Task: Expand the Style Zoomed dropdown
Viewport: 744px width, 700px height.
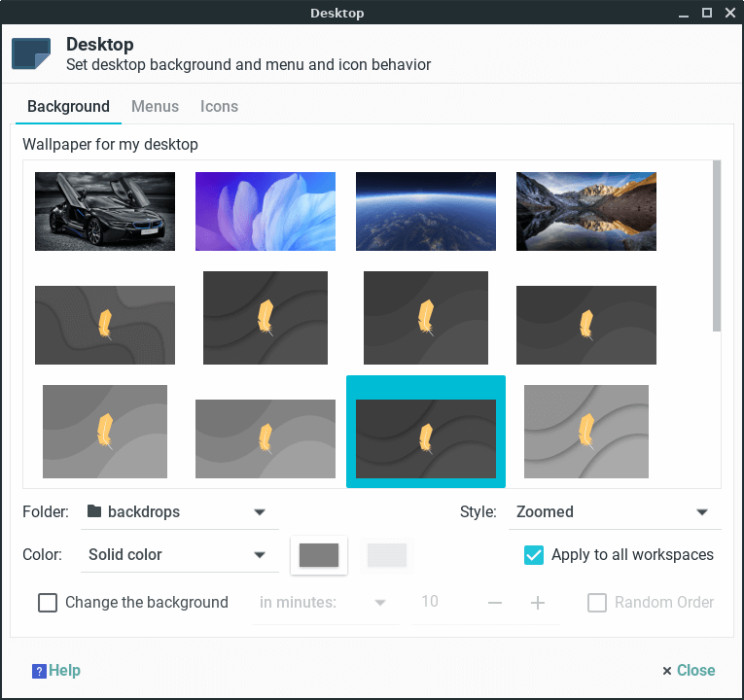Action: (613, 512)
